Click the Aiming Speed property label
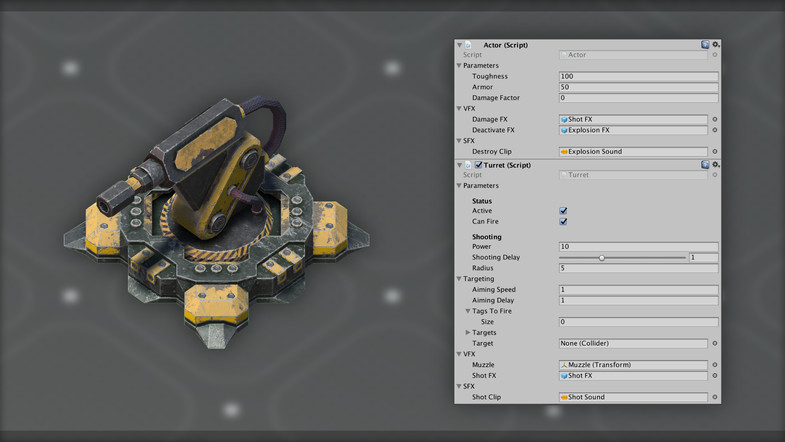Viewport: 785px width, 442px height. pyautogui.click(x=494, y=289)
